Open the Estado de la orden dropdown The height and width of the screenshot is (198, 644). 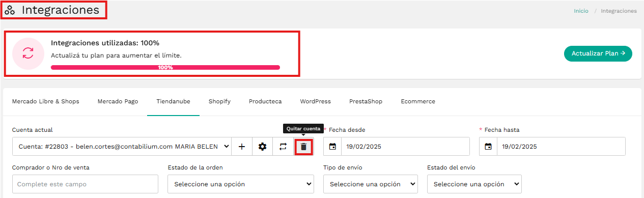tap(240, 184)
